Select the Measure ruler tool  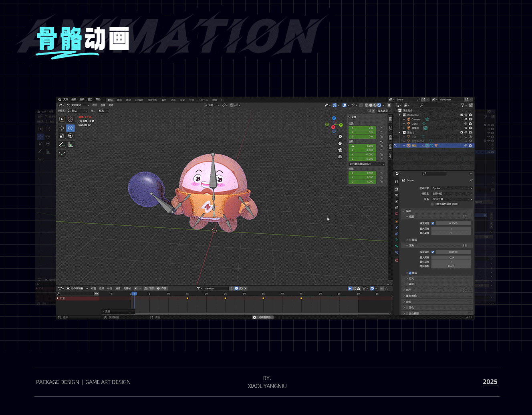click(x=70, y=145)
